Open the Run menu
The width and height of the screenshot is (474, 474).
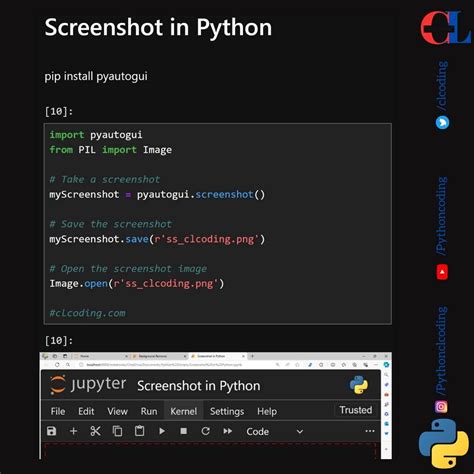tap(149, 411)
